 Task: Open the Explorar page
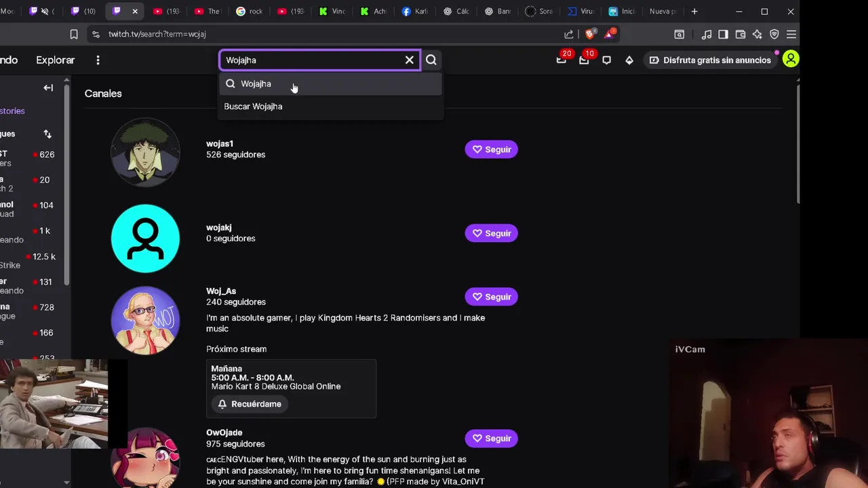click(55, 60)
